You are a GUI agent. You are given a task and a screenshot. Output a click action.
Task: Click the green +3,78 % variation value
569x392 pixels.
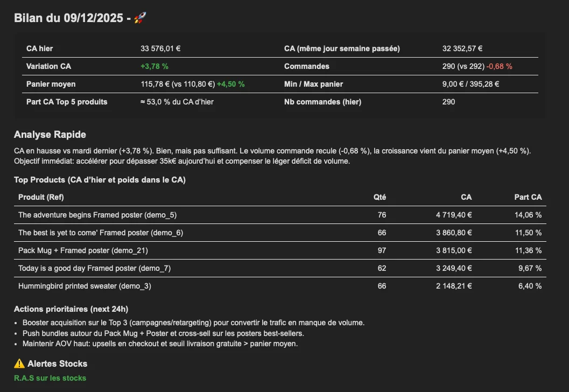[154, 66]
